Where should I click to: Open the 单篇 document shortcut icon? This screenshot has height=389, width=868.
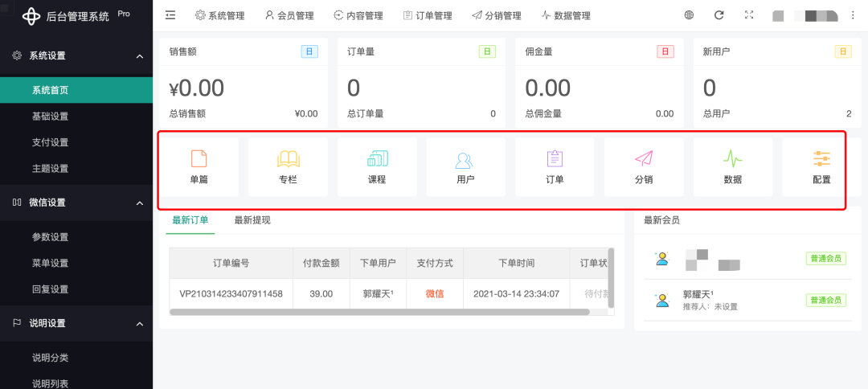click(x=199, y=159)
